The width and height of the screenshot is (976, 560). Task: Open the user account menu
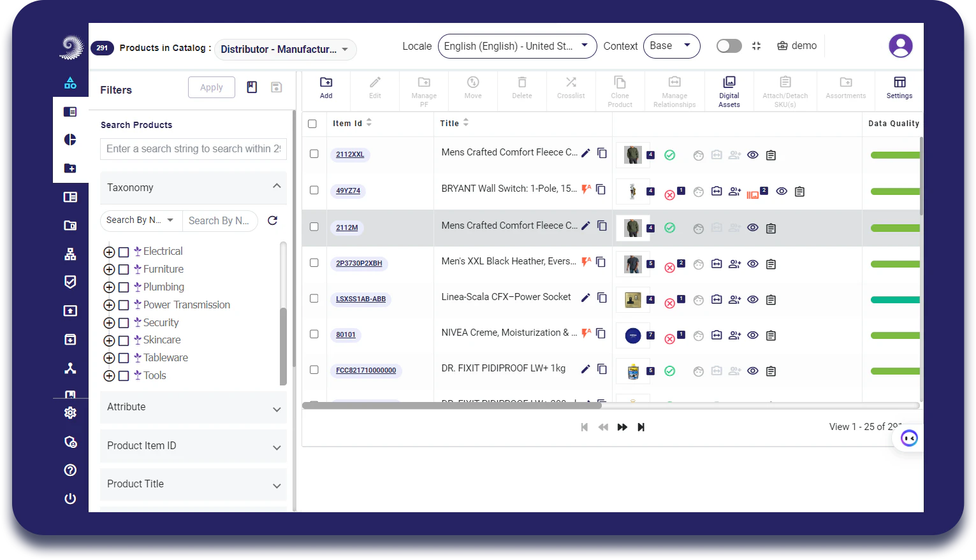(x=900, y=45)
